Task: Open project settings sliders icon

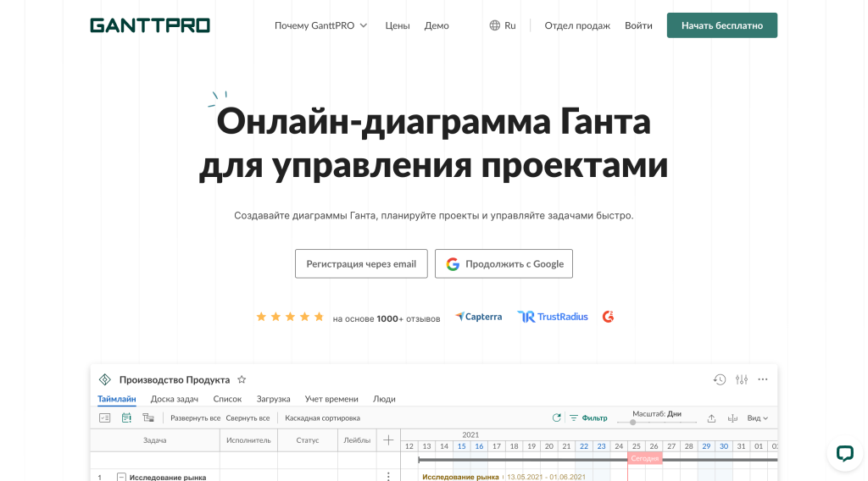Action: pos(742,380)
